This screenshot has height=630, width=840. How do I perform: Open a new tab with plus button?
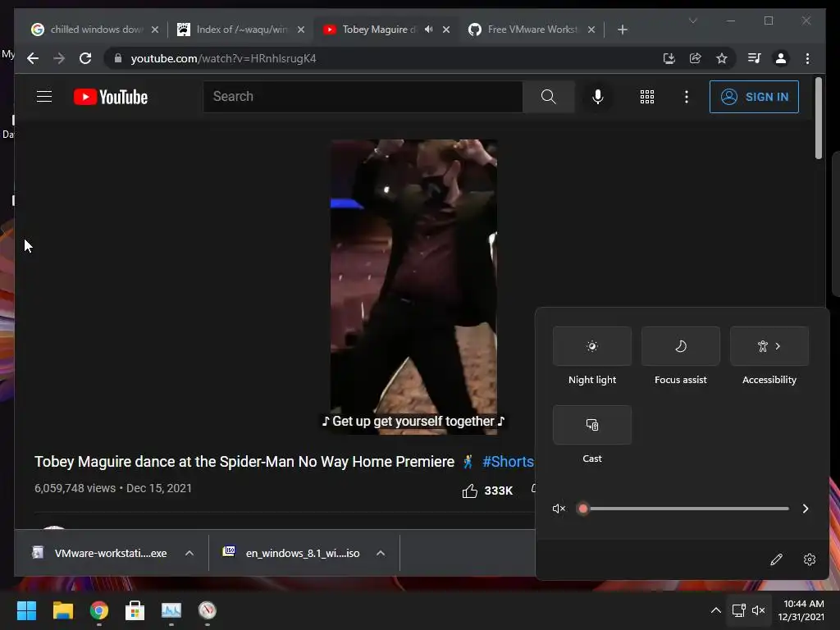pyautogui.click(x=622, y=30)
